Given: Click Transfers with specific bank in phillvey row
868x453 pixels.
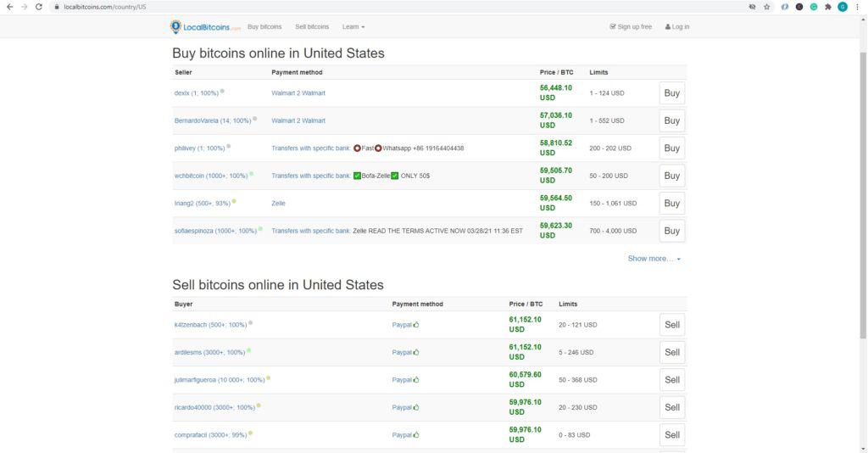Looking at the screenshot, I should click(x=310, y=148).
